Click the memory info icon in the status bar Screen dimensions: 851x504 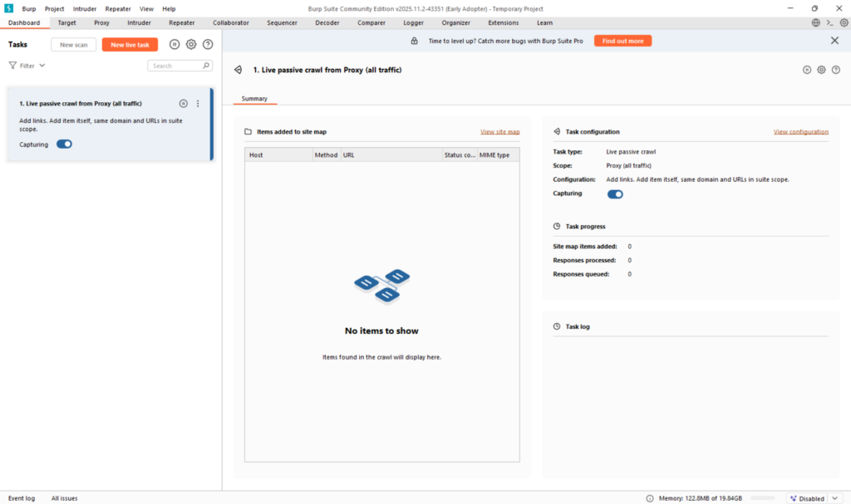tap(650, 498)
